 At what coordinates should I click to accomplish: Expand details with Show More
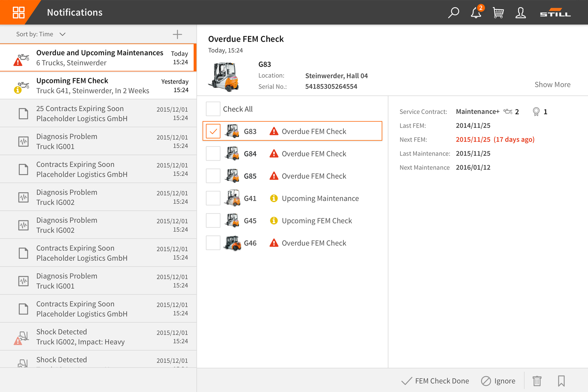tap(552, 84)
